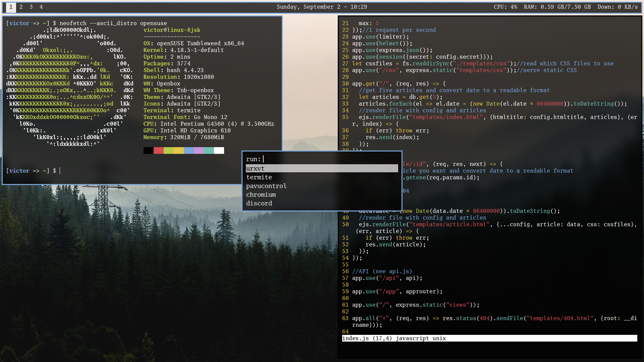The width and height of the screenshot is (644, 362).
Task: Click the Uptime: 2 mins line
Action: pyautogui.click(x=167, y=57)
